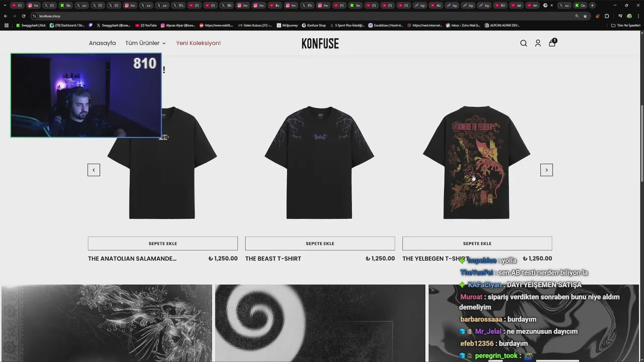644x362 pixels.
Task: Add The Beast T-Shirt to cart
Action: click(x=320, y=243)
